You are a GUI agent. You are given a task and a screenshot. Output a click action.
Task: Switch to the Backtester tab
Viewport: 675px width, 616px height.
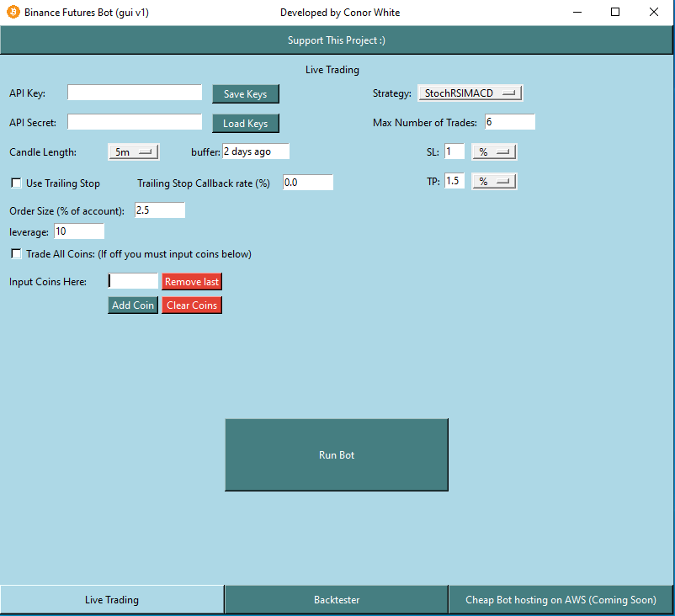click(x=336, y=600)
